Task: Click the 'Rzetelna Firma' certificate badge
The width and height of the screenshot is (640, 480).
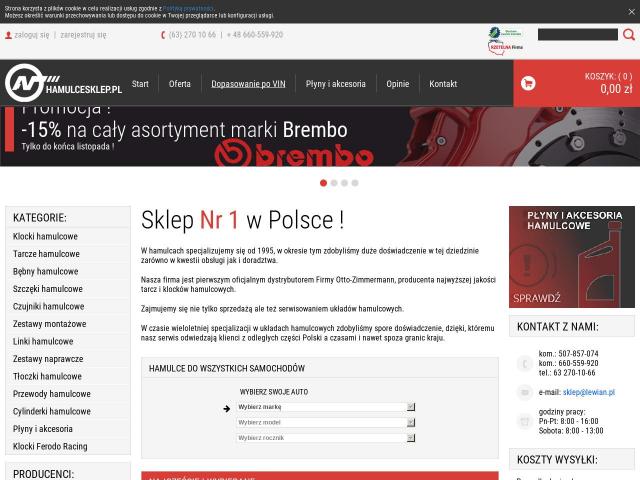Action: click(505, 47)
